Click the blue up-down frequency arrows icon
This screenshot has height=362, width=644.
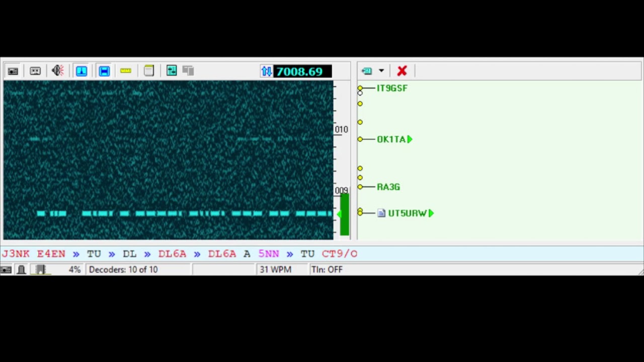tap(267, 71)
